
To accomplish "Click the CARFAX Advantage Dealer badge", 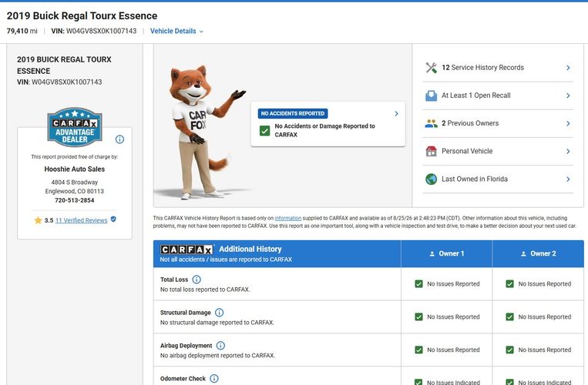I will (75, 127).
